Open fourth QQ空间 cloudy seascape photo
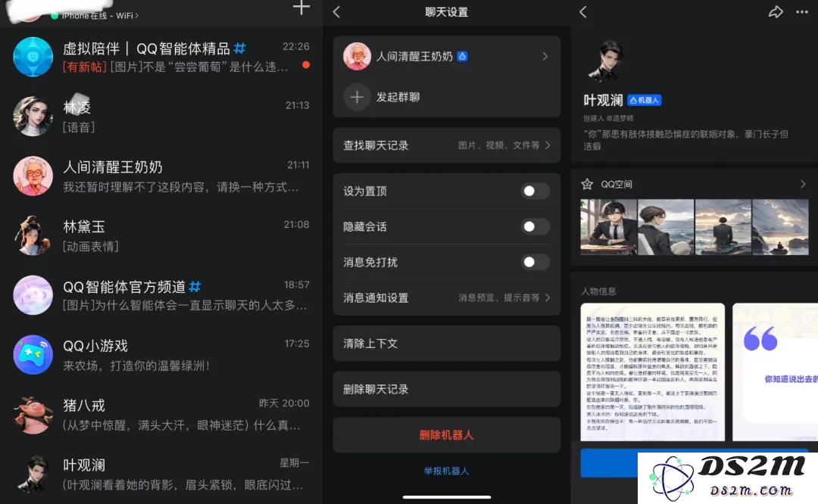The image size is (818, 504). (780, 227)
